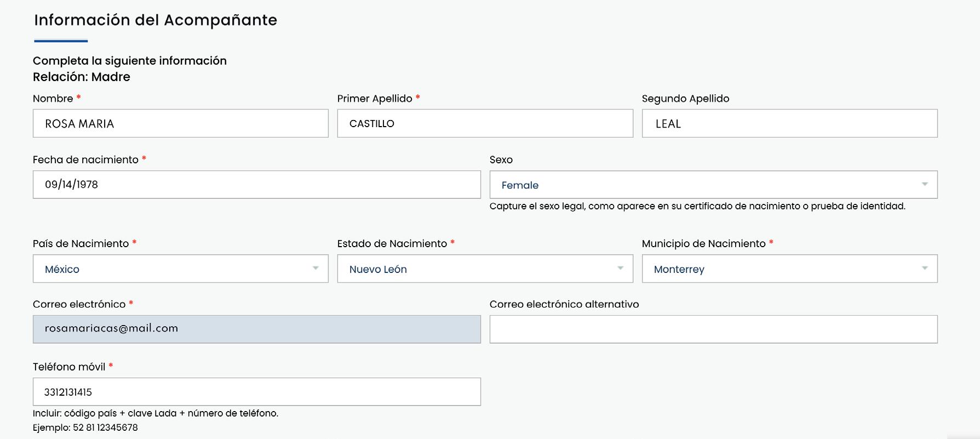Click the Teléfono móvil field with 3312131415

point(256,392)
